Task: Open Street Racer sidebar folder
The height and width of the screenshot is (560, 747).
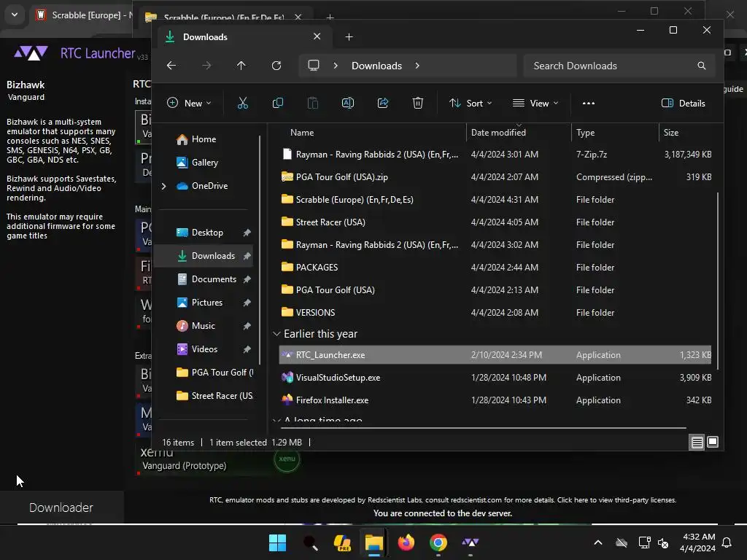Action: (214, 396)
